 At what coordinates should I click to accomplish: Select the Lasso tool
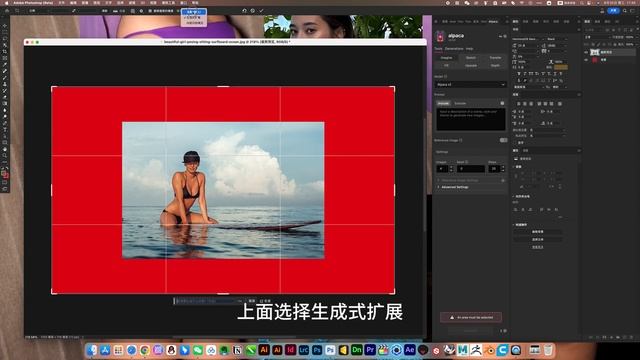[x=5, y=38]
